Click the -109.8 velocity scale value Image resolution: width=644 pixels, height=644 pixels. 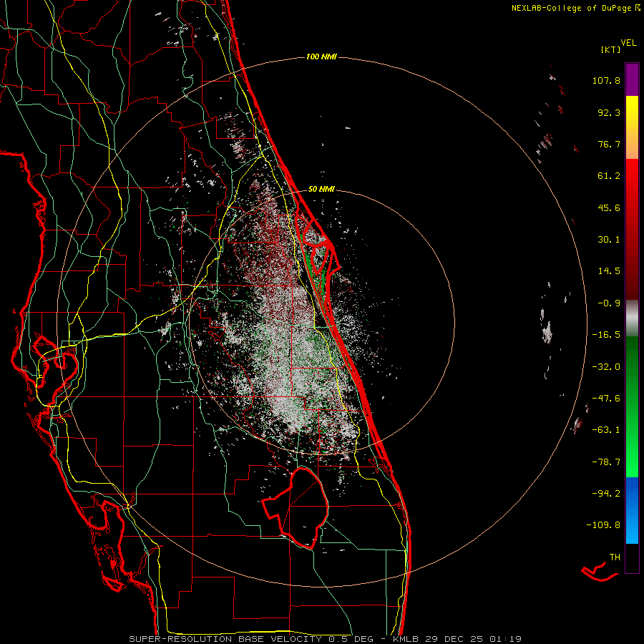click(603, 525)
